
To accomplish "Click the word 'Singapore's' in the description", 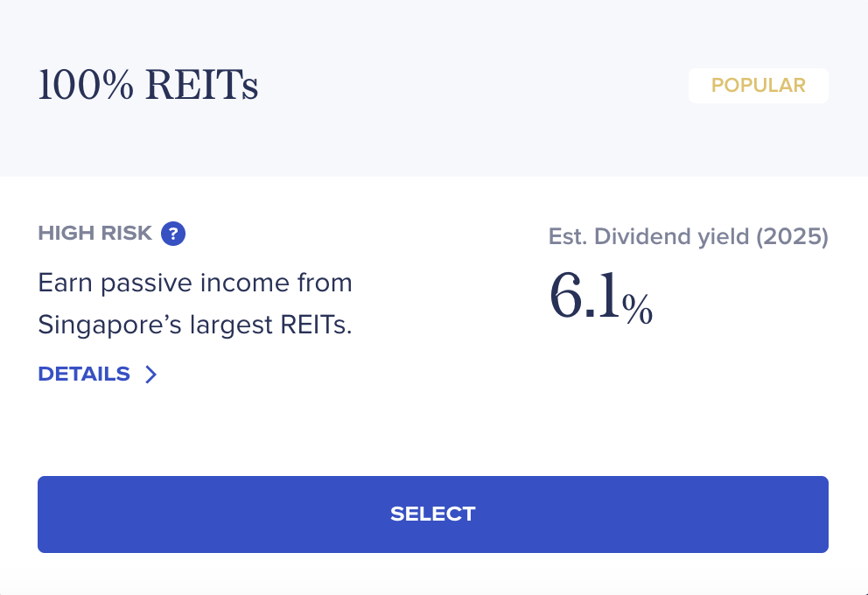I will (109, 325).
